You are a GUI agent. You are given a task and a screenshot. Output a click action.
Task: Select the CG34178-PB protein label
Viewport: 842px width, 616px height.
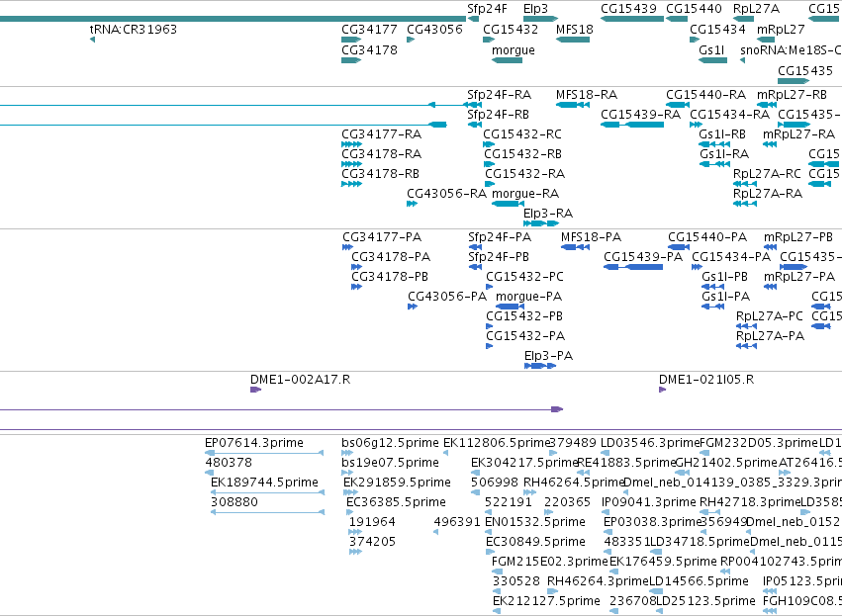(x=390, y=277)
